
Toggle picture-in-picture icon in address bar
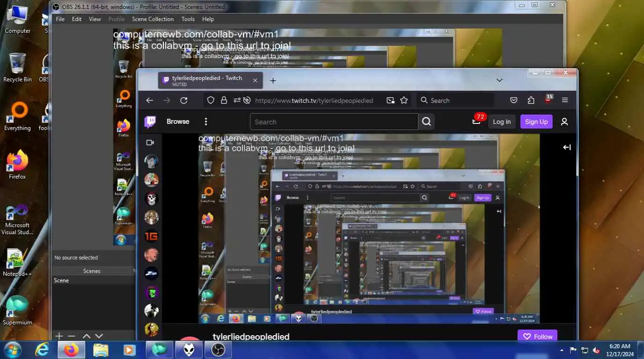(x=390, y=101)
